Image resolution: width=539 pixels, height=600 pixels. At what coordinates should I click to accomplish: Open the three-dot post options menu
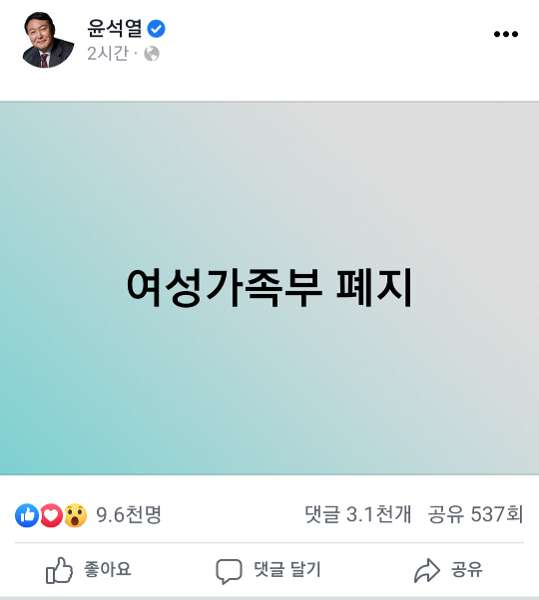[506, 34]
